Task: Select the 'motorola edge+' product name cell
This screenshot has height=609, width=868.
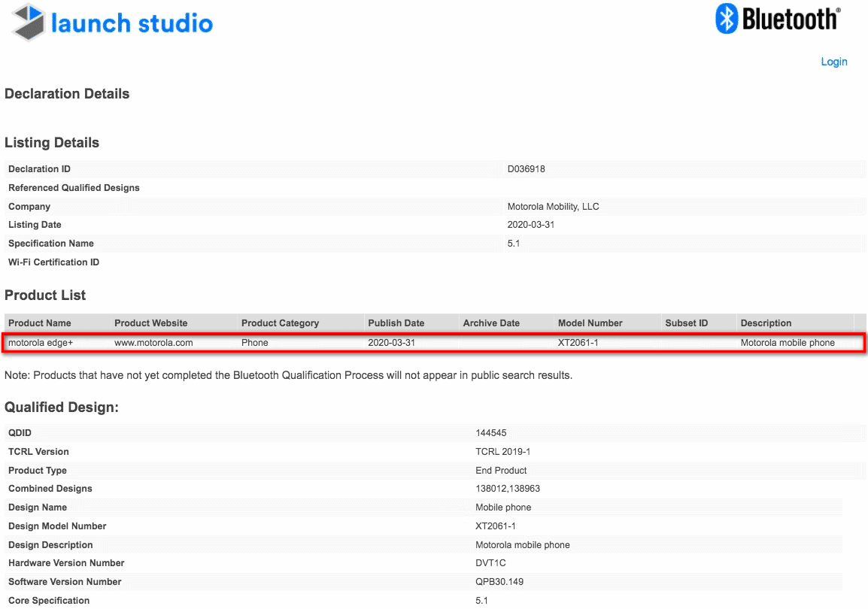Action: (x=41, y=343)
